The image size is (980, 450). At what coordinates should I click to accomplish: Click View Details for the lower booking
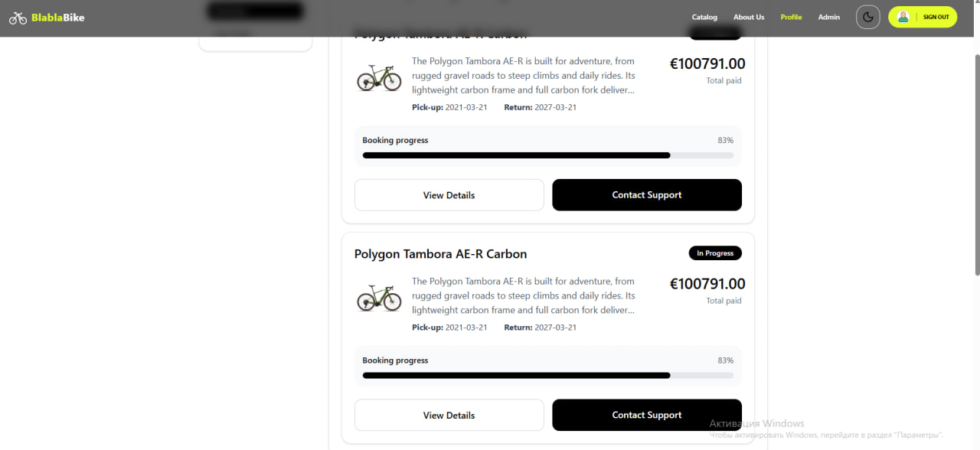tap(449, 415)
